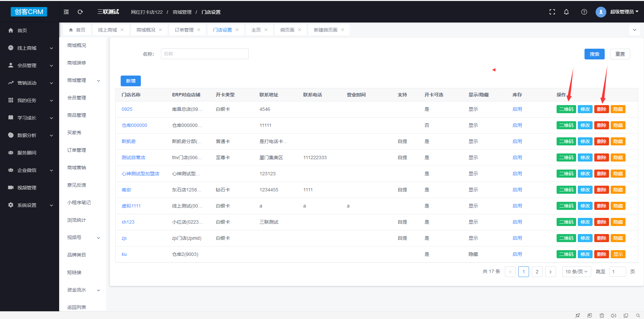Collapse the sidebar menu toggle icon
The width and height of the screenshot is (644, 319).
point(66,12)
